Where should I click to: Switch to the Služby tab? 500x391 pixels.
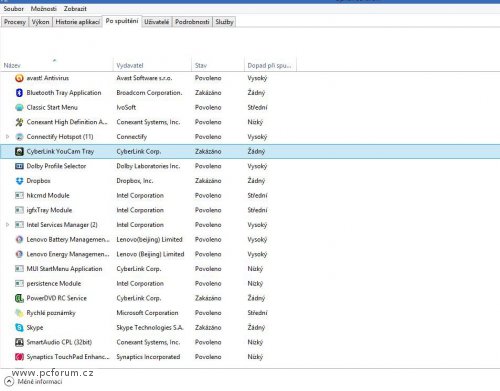(224, 22)
